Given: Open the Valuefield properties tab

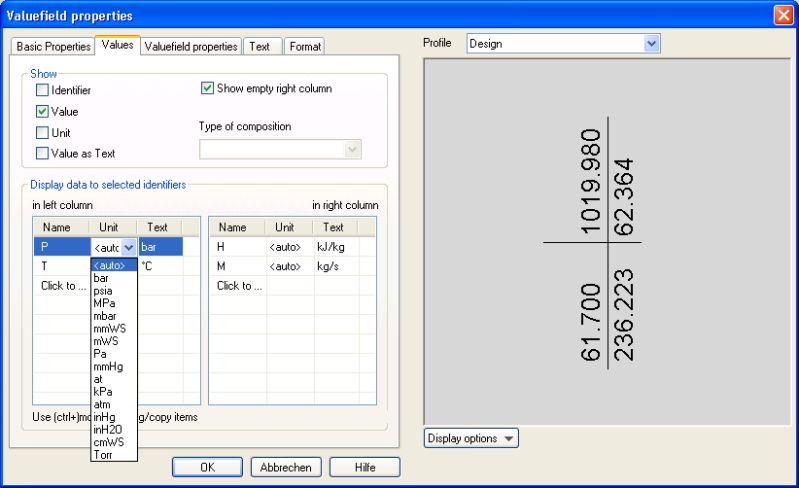Looking at the screenshot, I should click(191, 46).
